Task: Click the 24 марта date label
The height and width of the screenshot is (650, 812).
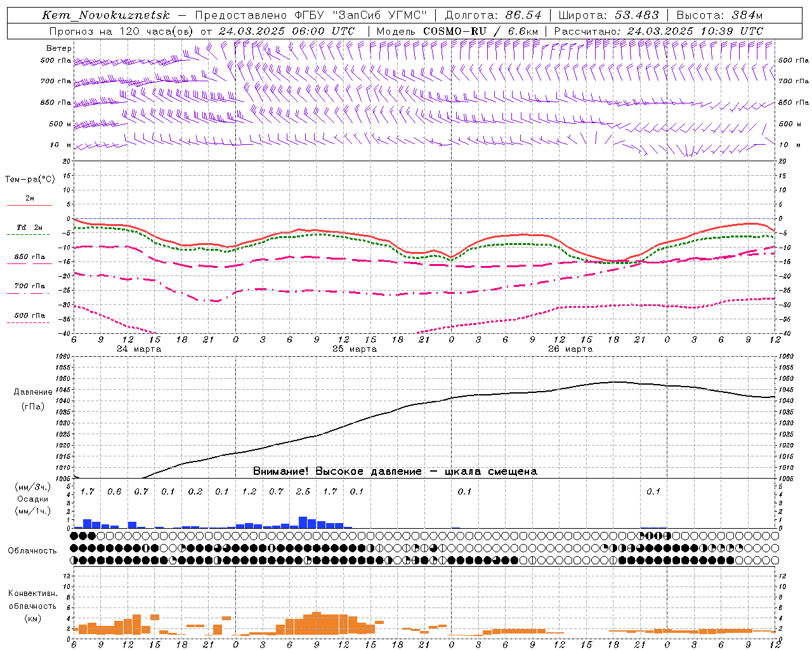Action: [139, 349]
